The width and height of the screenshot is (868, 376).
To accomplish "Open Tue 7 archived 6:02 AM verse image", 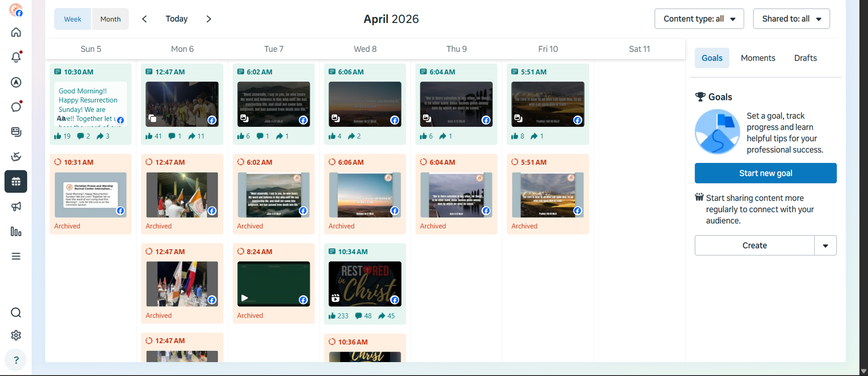I will 274,195.
